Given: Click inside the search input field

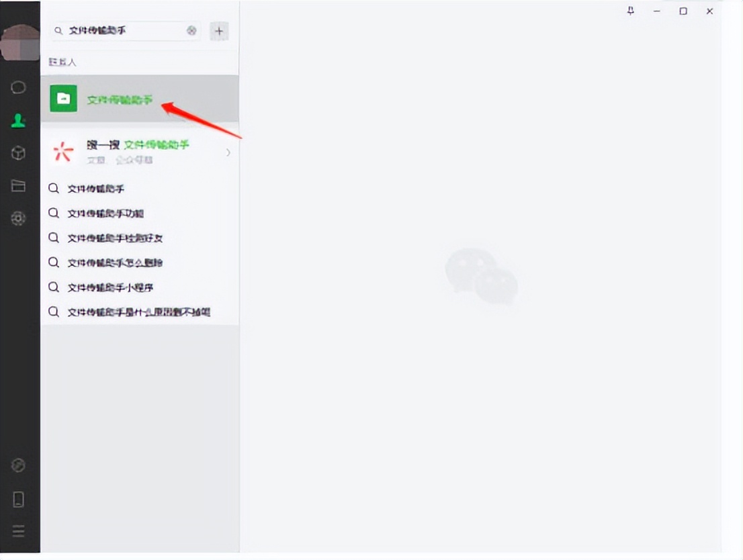Looking at the screenshot, I should click(121, 31).
